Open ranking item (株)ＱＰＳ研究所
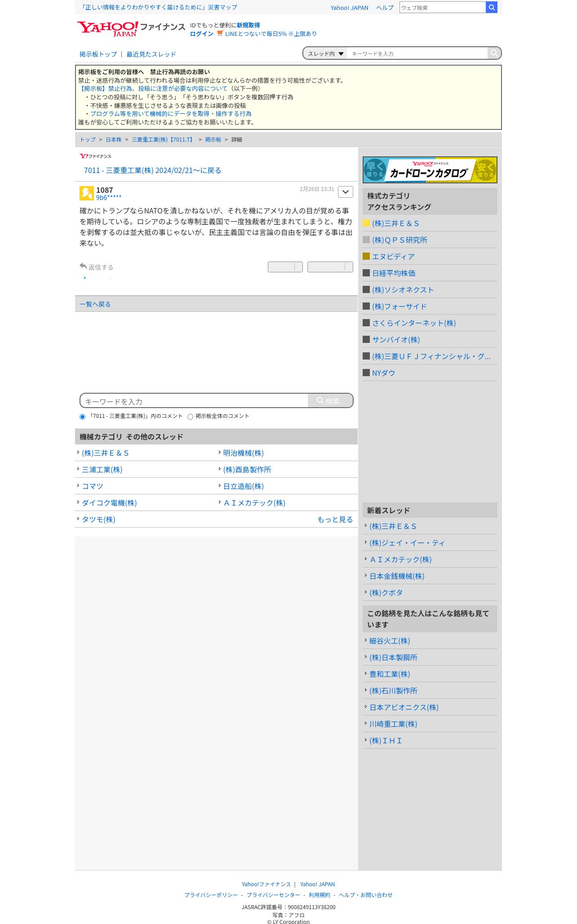Image resolution: width=577 pixels, height=924 pixels. tap(399, 240)
